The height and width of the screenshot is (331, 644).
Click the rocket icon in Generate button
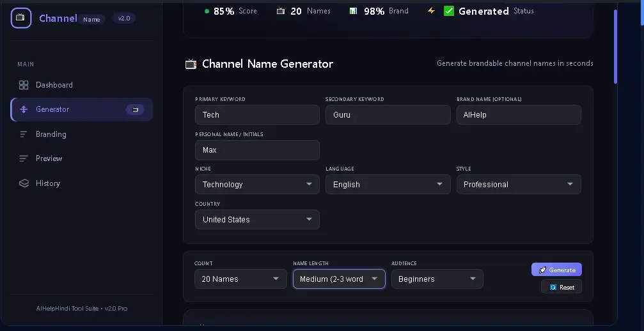(x=542, y=270)
